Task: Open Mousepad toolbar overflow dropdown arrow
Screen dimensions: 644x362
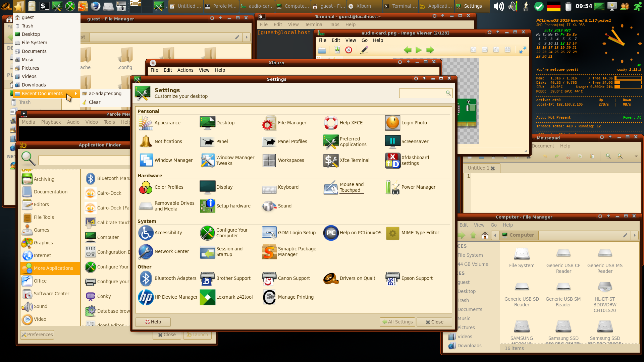Action: coord(636,157)
